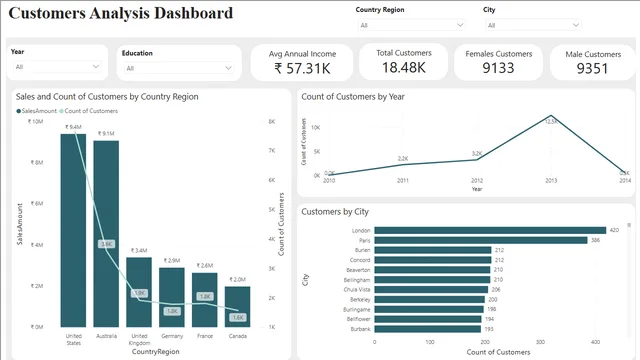Click the 2010 label on Year axis
The image size is (640, 360).
pyautogui.click(x=329, y=180)
